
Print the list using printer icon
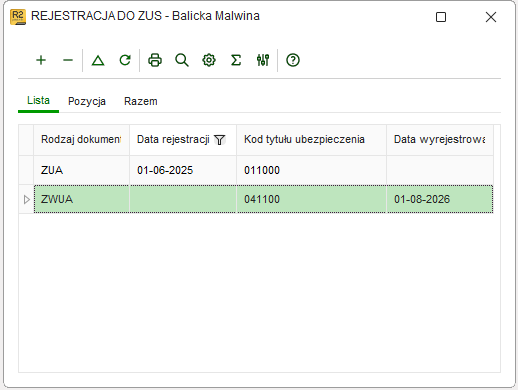point(155,60)
